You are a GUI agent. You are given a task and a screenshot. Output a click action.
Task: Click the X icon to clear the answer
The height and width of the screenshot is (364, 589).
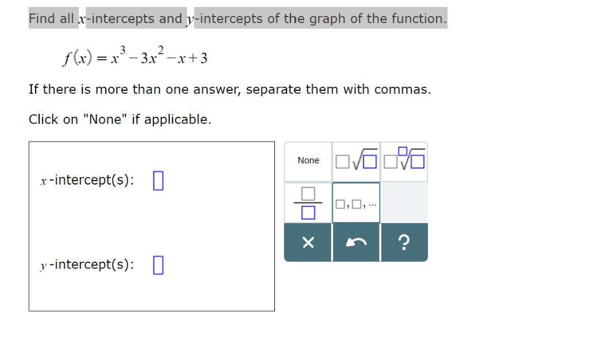(x=308, y=242)
